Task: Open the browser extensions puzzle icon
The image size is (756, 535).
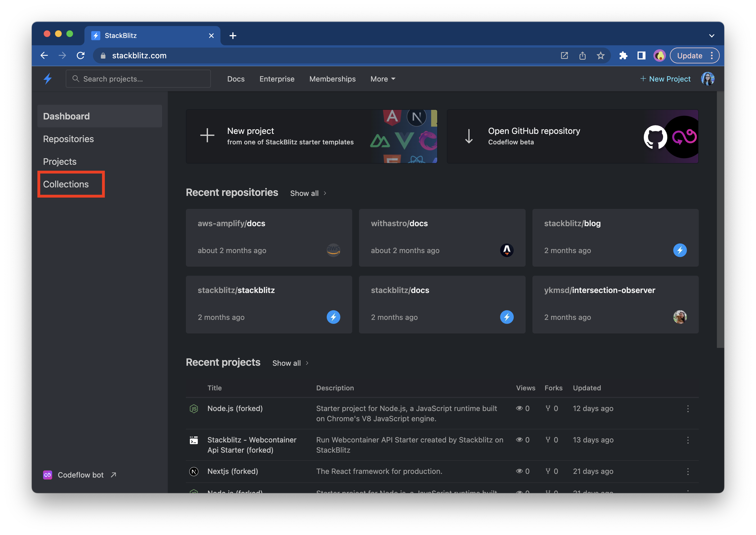Action: coord(623,56)
